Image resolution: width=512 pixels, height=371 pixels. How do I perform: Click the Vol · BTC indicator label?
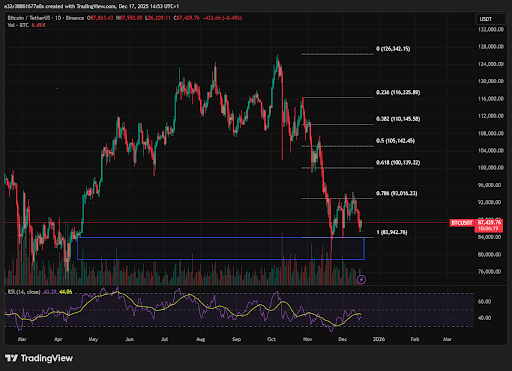(18, 25)
